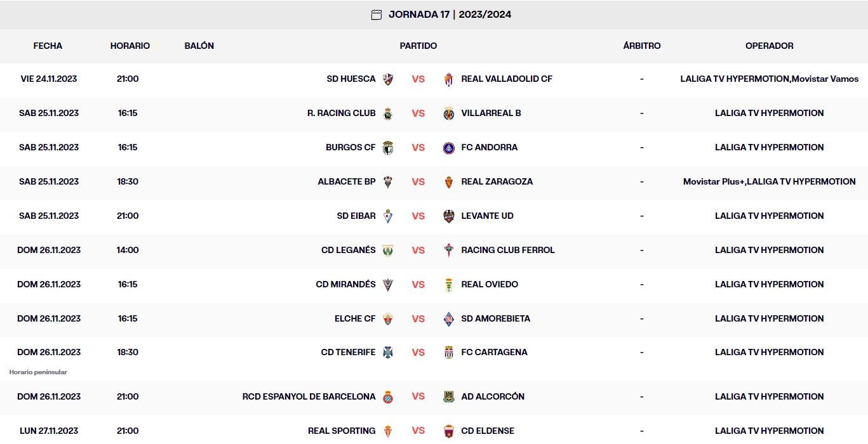Click the Levante UD badge icon
This screenshot has width=868, height=444.
click(448, 216)
